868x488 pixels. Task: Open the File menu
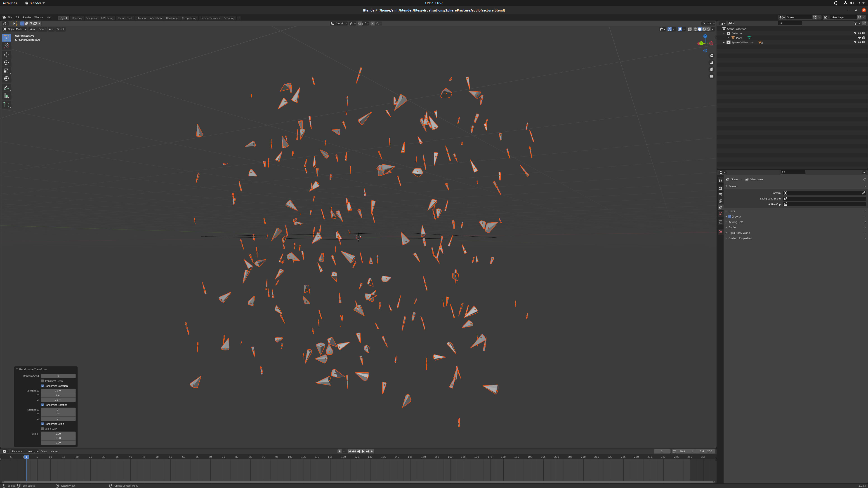click(x=10, y=18)
